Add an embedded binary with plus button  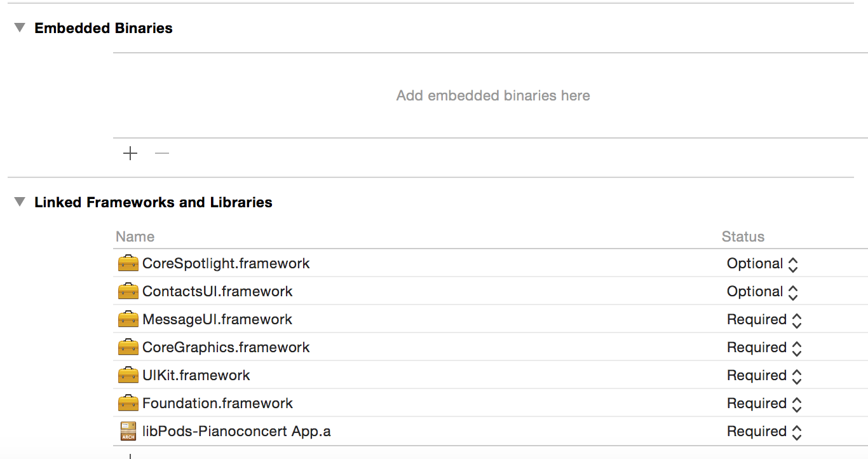tap(130, 153)
